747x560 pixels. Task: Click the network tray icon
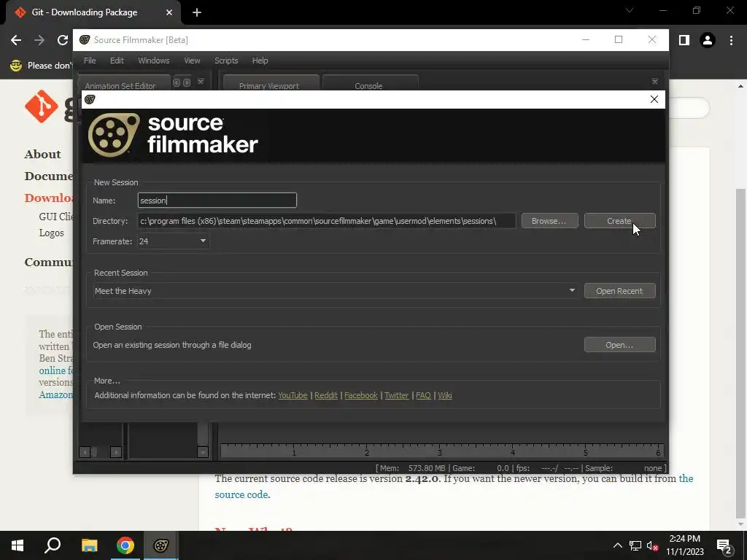[x=635, y=545]
